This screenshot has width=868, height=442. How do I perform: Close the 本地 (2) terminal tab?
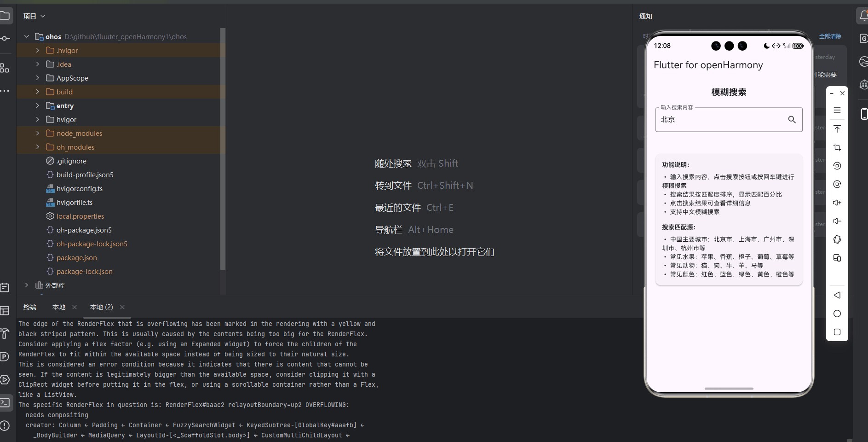122,307
